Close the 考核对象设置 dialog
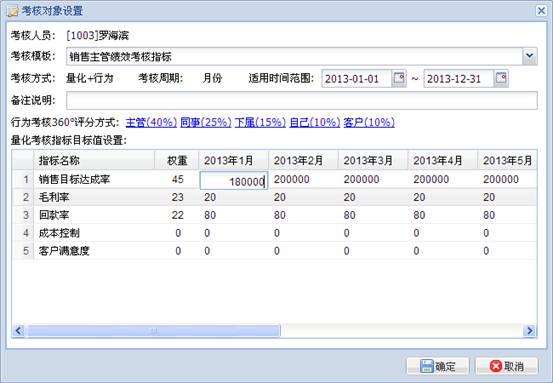Image resolution: width=553 pixels, height=383 pixels. (x=541, y=11)
